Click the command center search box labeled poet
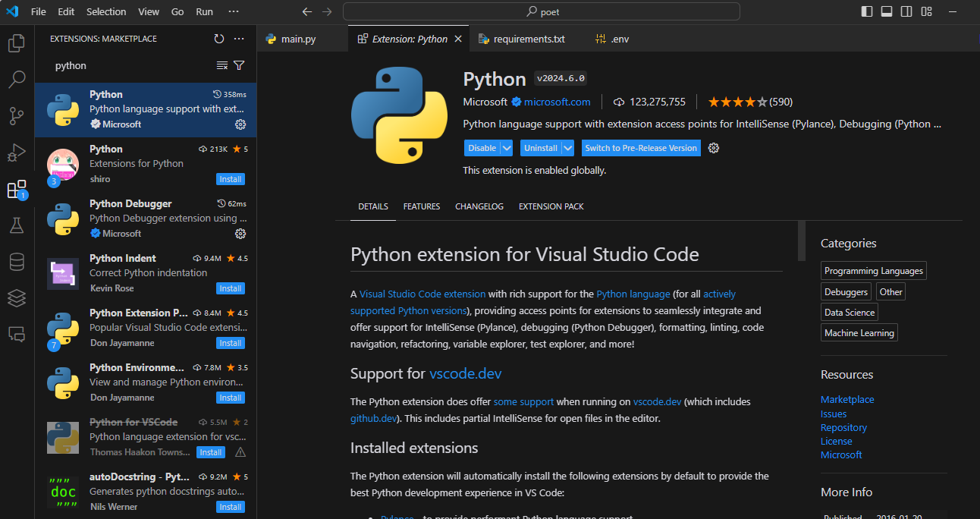This screenshot has height=519, width=980. click(542, 11)
